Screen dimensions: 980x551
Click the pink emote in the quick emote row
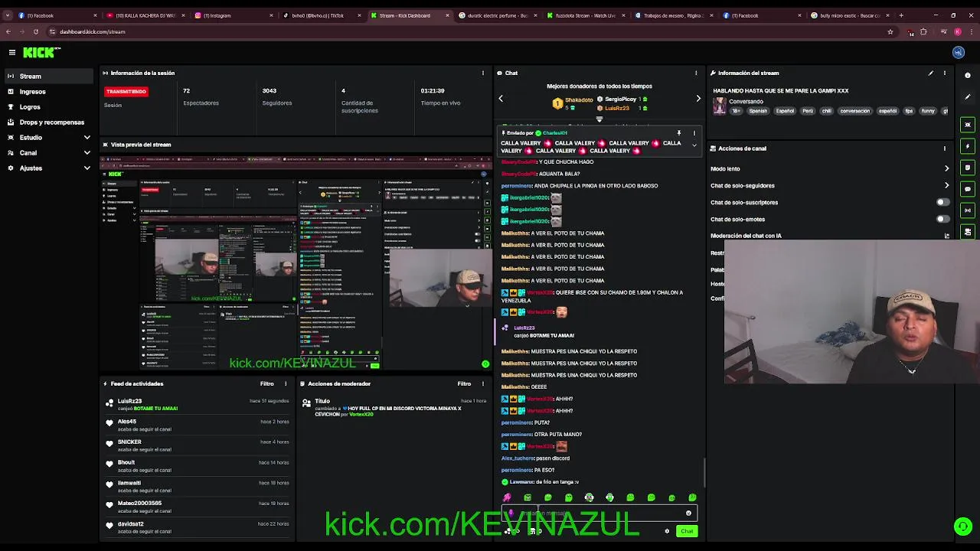(507, 498)
